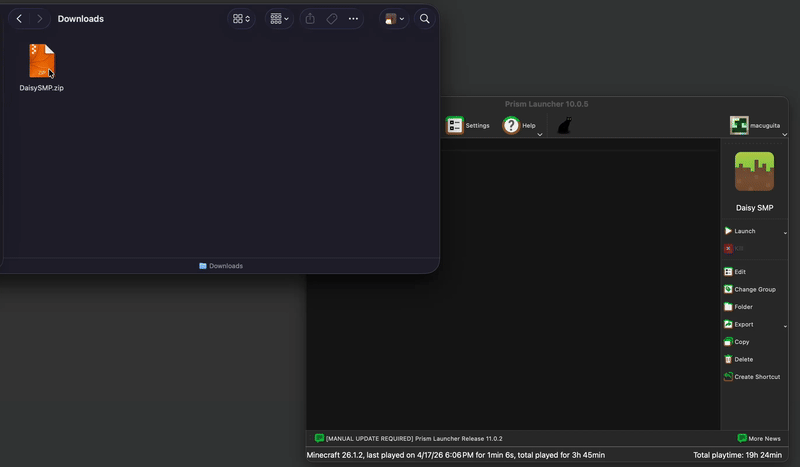Viewport: 800px width, 467px height.
Task: Click the Daisy SMP instance name
Action: point(754,208)
